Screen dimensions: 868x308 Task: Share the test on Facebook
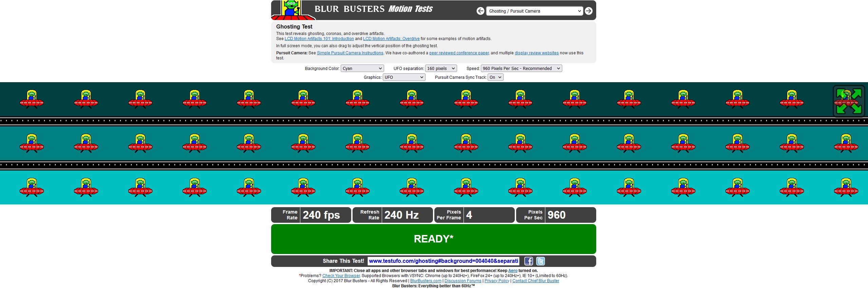pyautogui.click(x=528, y=261)
